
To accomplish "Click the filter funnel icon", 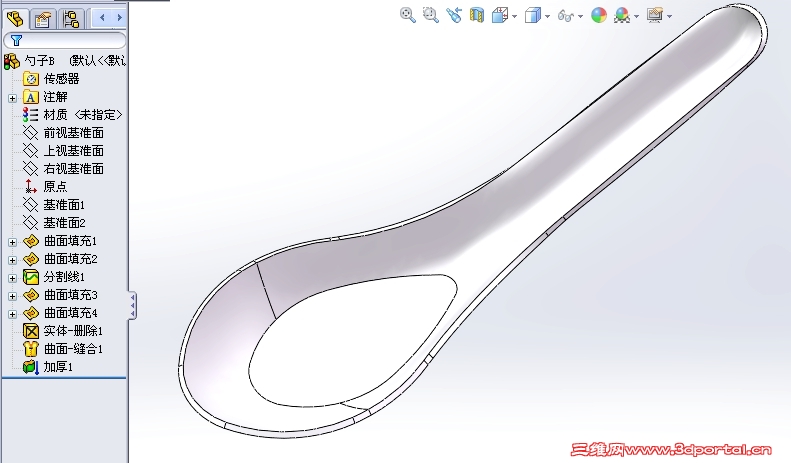I will 16,40.
